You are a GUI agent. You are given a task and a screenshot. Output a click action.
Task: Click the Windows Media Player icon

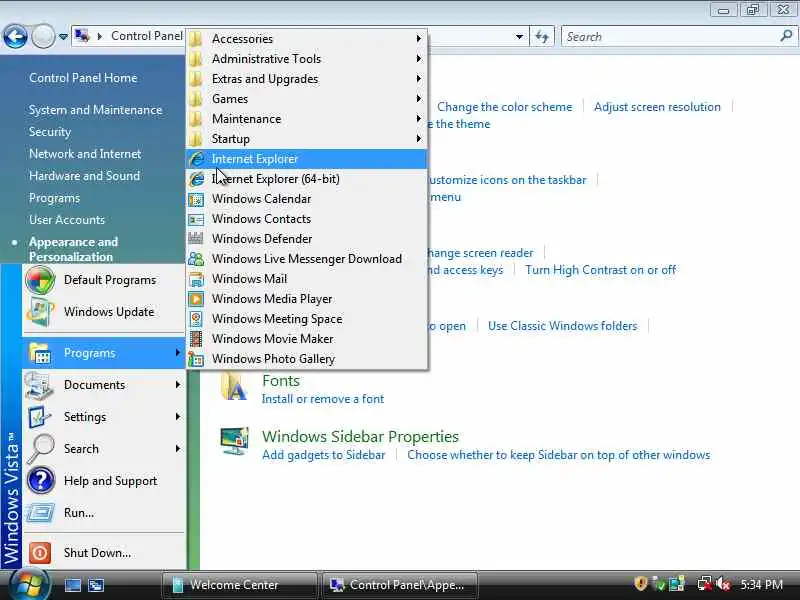(x=196, y=299)
